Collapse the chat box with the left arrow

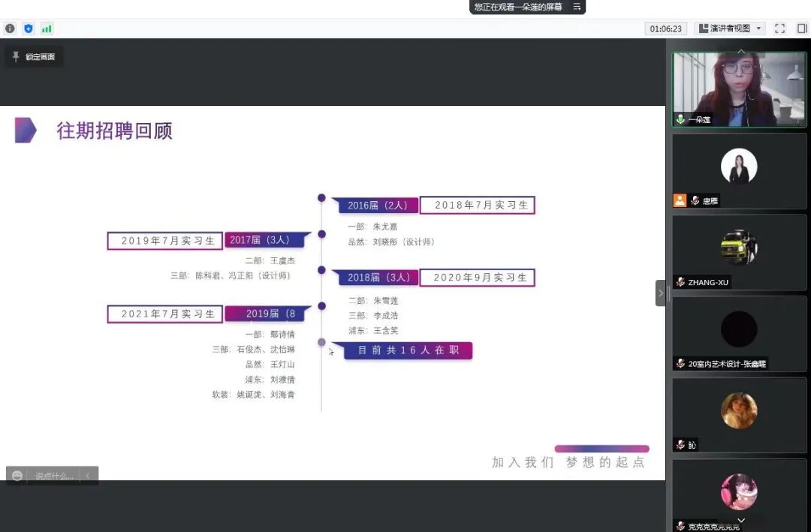pyautogui.click(x=88, y=475)
